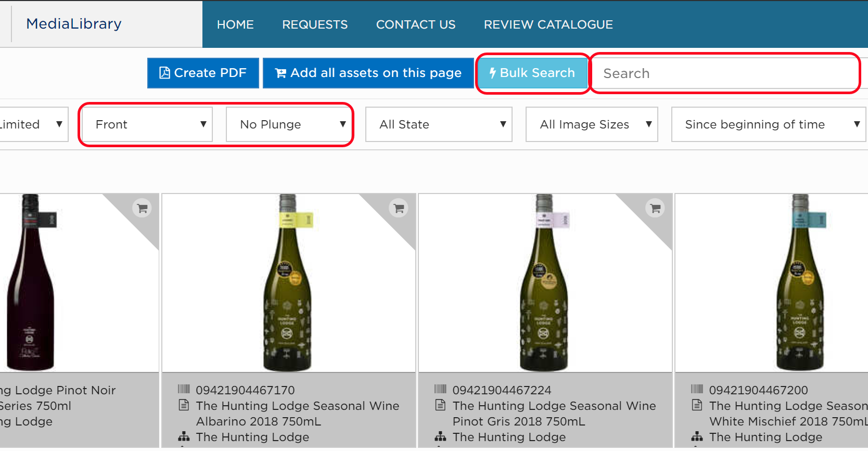This screenshot has height=451, width=868.
Task: Open REVIEW CATALOGUE in the navigation bar
Action: point(548,24)
